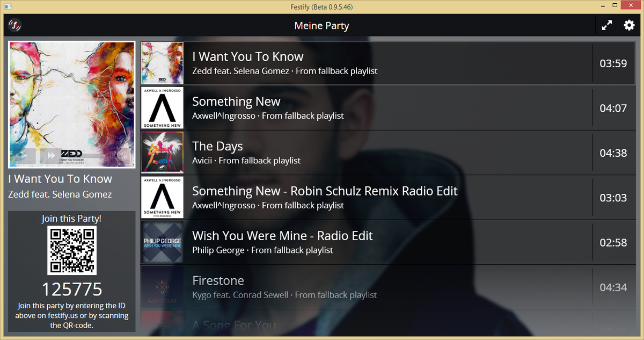Click the party QR code
The width and height of the screenshot is (644, 340).
click(72, 250)
